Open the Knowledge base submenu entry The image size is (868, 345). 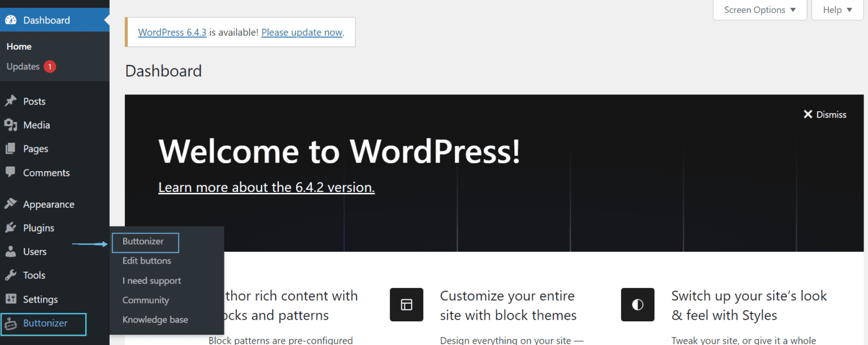coord(155,319)
